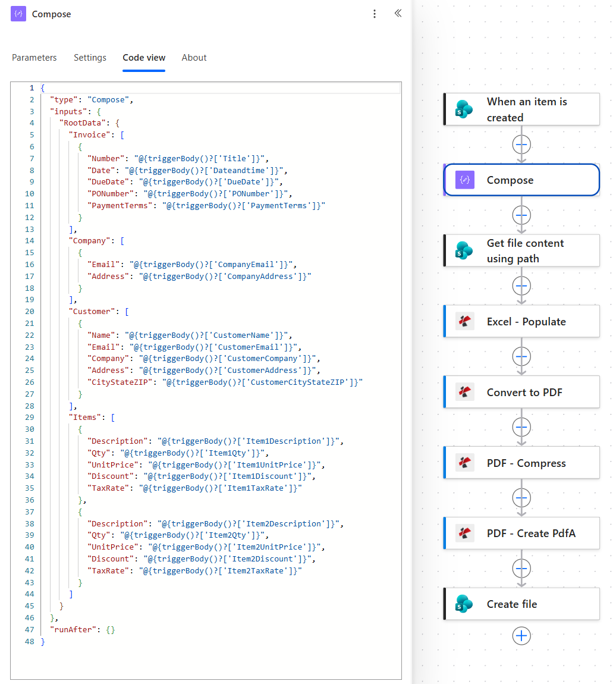Click the Item1Qty expression line
The image size is (616, 684).
[178, 453]
